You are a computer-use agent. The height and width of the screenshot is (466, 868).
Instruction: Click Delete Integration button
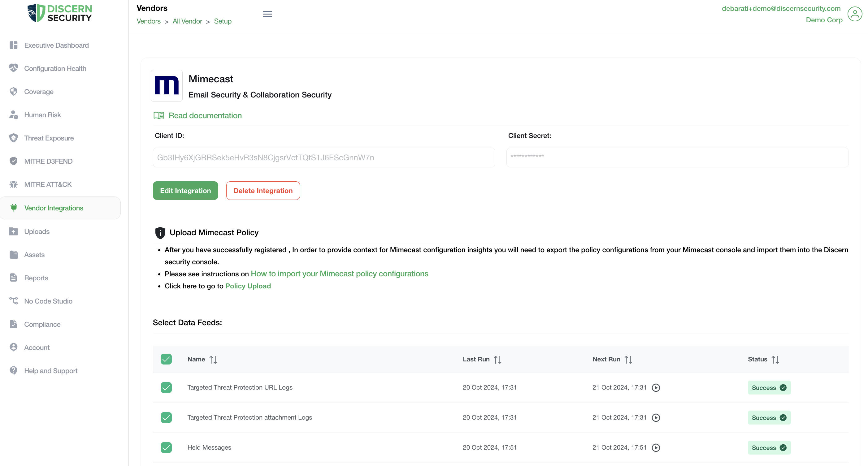263,191
